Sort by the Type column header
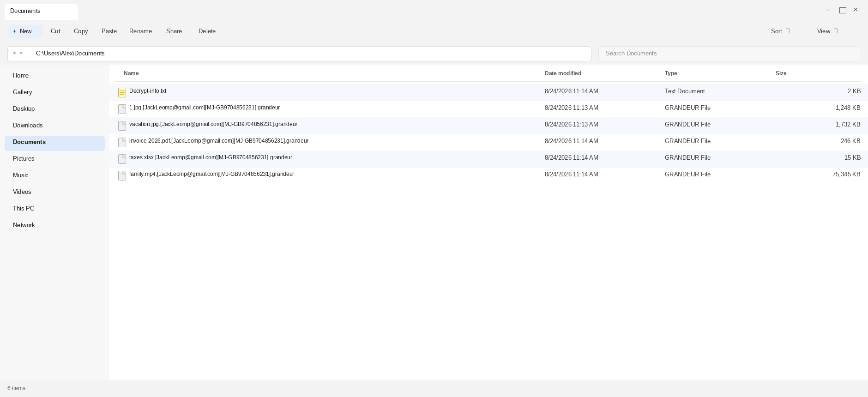The height and width of the screenshot is (397, 868). pos(671,73)
